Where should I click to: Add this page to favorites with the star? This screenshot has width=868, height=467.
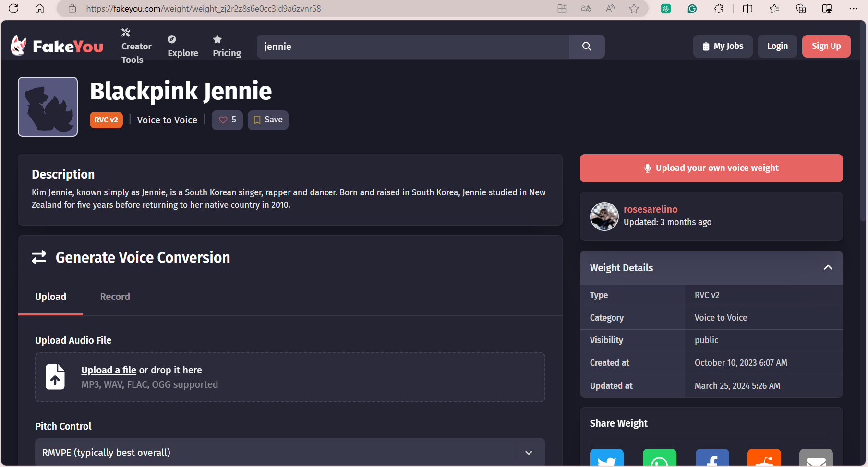634,8
